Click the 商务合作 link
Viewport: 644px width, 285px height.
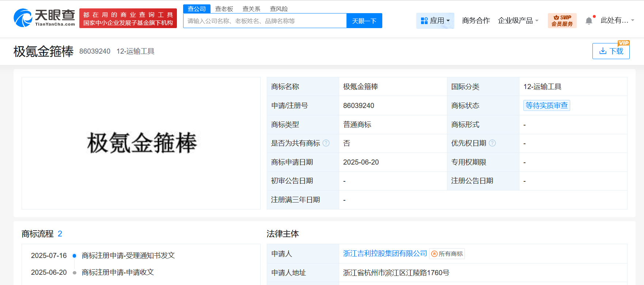476,20
